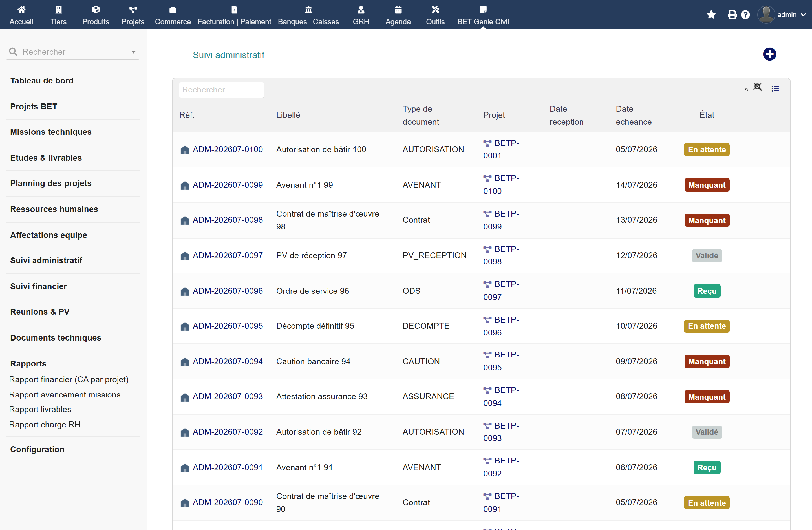This screenshot has width=812, height=530.
Task: Open project BETP-0100 link
Action: pos(501,184)
